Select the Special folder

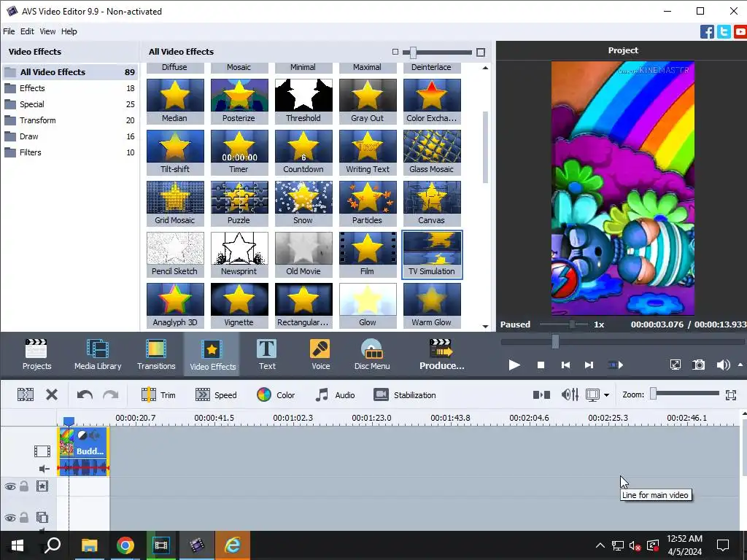tap(69, 104)
